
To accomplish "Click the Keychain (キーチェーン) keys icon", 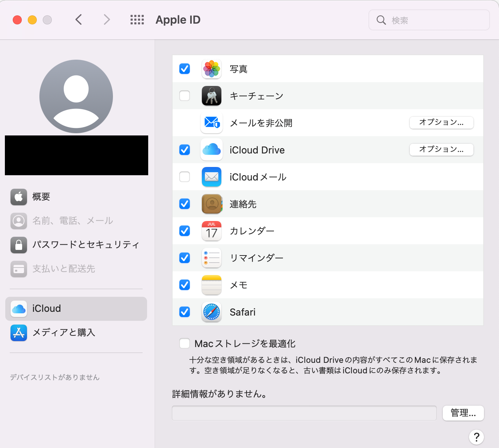I will (x=212, y=96).
